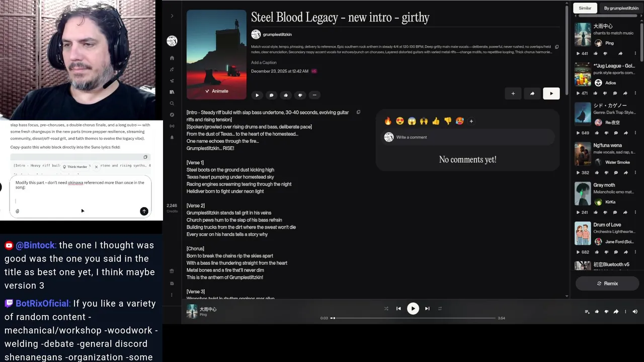The image size is (644, 362).
Task: Copy the lyrics using the copy icon
Action: pyautogui.click(x=358, y=112)
